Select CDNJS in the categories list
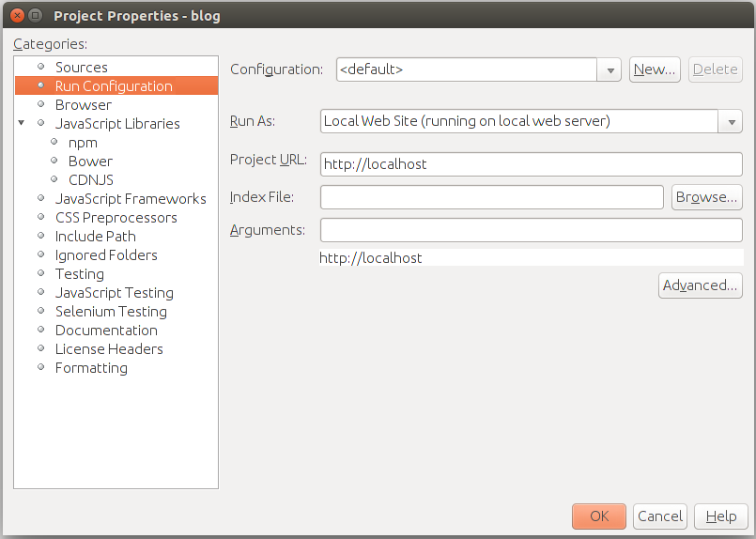This screenshot has height=539, width=756. [91, 180]
